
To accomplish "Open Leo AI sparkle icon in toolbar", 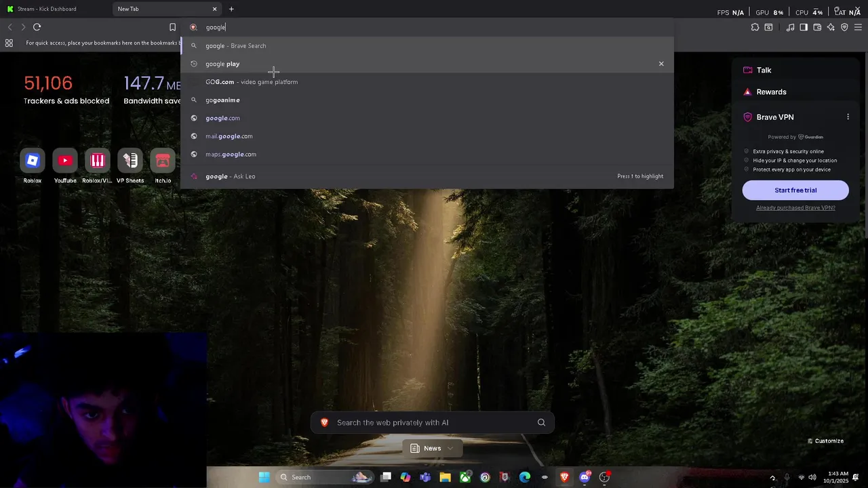I will click(831, 27).
